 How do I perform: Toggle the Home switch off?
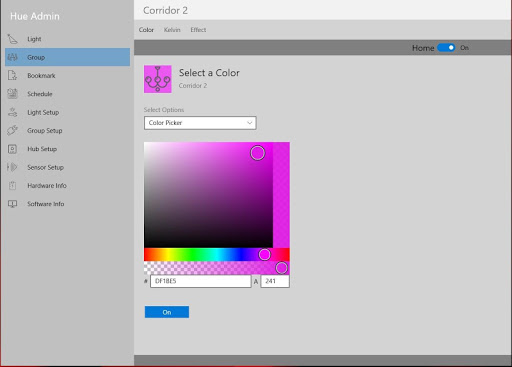[446, 48]
